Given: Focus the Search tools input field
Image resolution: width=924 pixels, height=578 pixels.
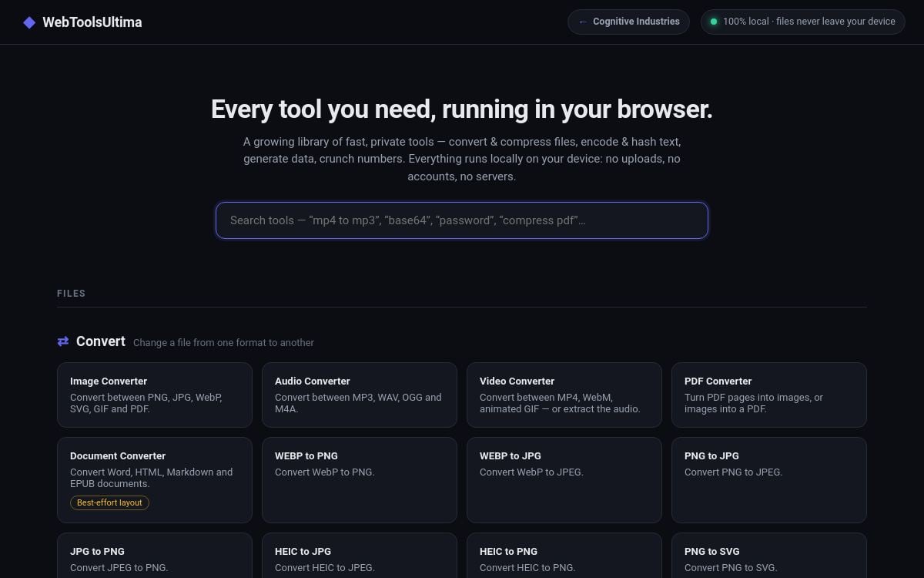Looking at the screenshot, I should (x=462, y=220).
